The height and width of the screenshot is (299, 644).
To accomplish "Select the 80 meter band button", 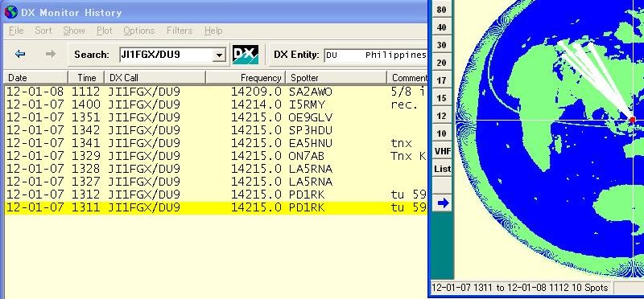I will (442, 10).
